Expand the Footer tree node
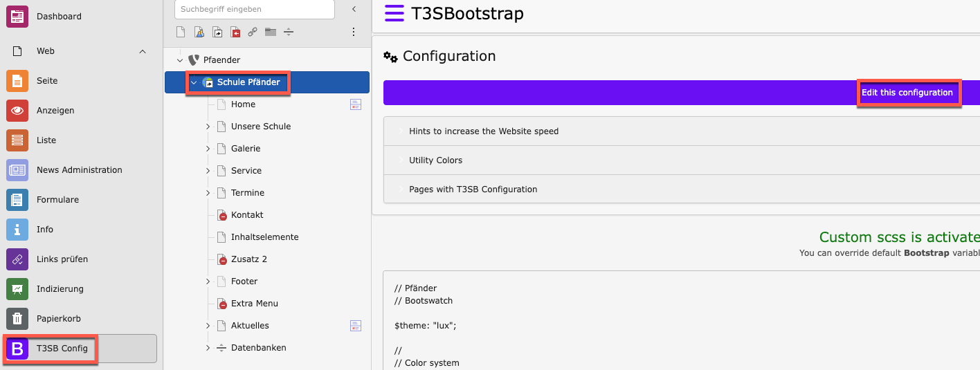The image size is (980, 370). tap(208, 281)
